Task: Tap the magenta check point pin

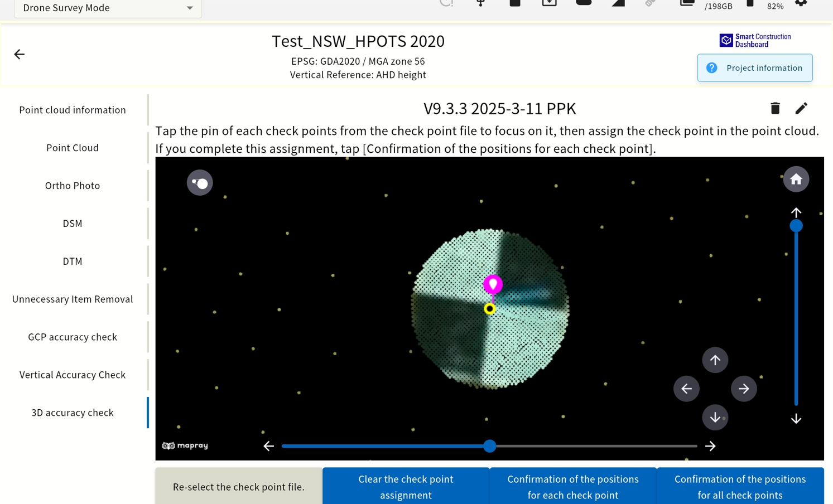Action: click(493, 284)
